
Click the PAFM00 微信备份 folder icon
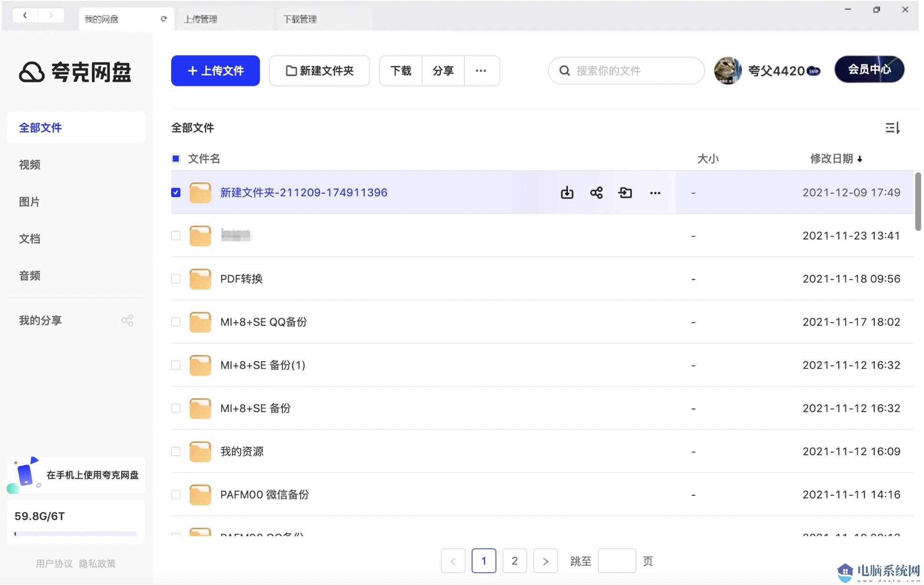tap(200, 495)
